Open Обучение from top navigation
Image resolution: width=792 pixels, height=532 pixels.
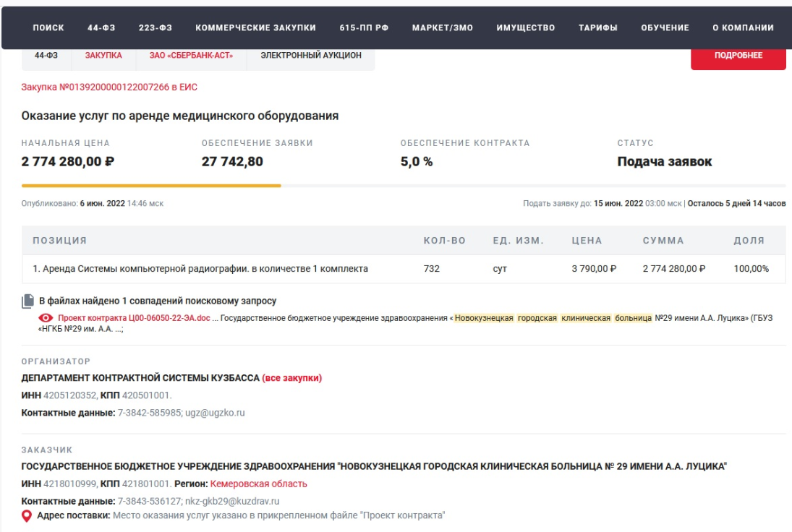[665, 27]
